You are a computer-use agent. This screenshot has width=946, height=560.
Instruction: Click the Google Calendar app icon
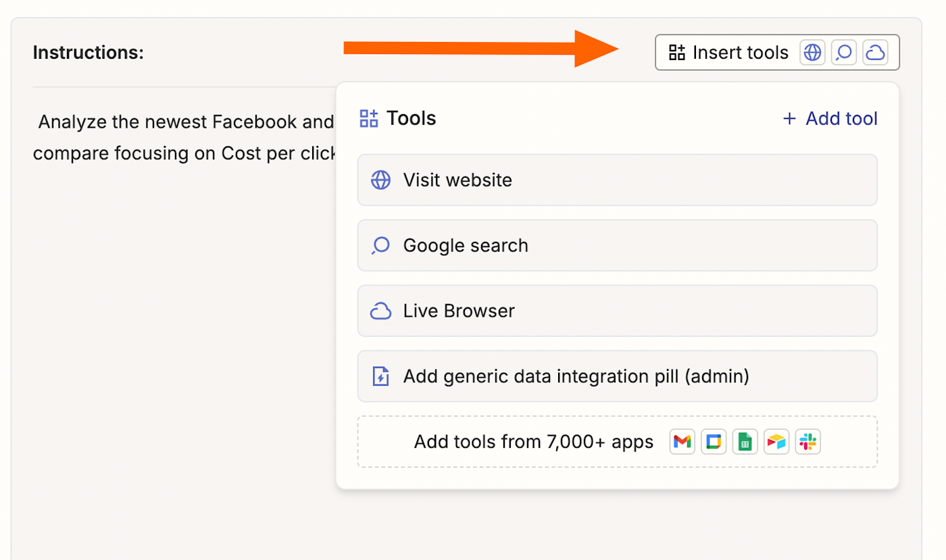pyautogui.click(x=714, y=442)
